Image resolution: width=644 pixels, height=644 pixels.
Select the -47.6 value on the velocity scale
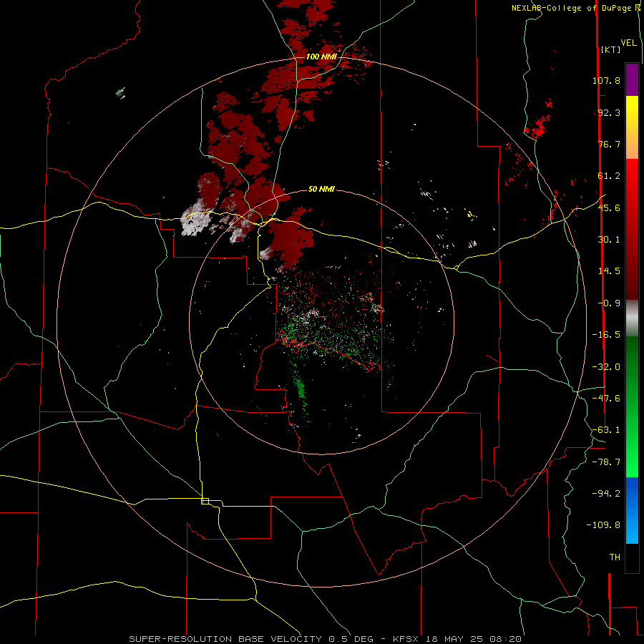(x=606, y=399)
